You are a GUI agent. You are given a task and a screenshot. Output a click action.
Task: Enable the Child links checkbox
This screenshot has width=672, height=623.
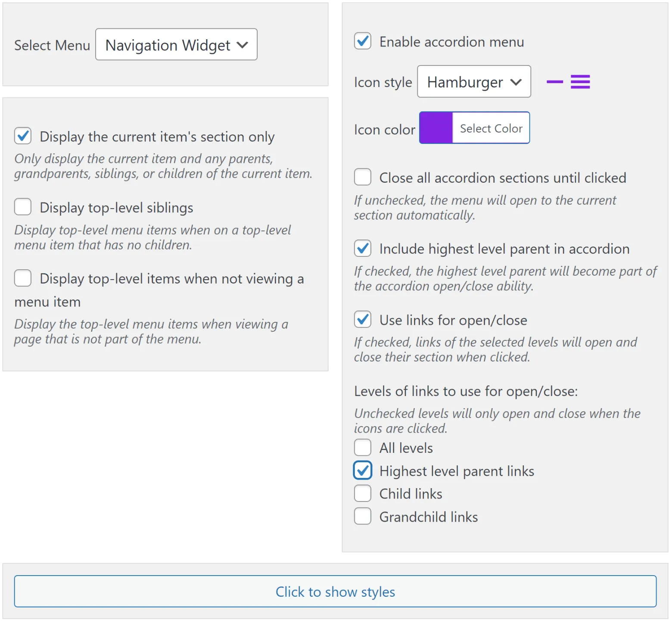click(363, 493)
